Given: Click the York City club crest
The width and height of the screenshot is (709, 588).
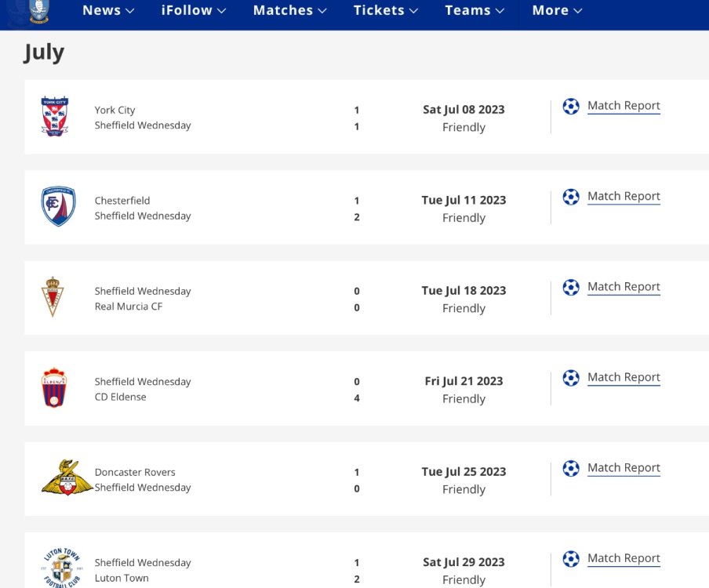Looking at the screenshot, I should pyautogui.click(x=55, y=117).
